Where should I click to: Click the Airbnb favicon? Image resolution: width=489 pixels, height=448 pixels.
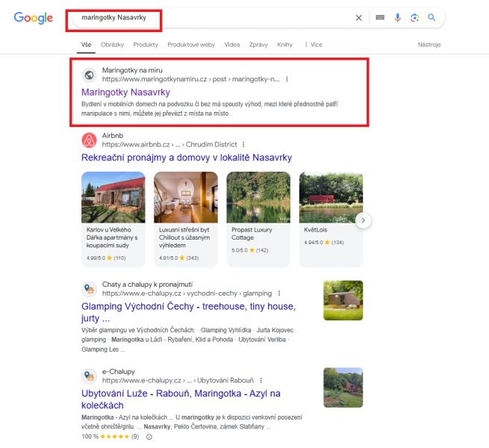89,140
